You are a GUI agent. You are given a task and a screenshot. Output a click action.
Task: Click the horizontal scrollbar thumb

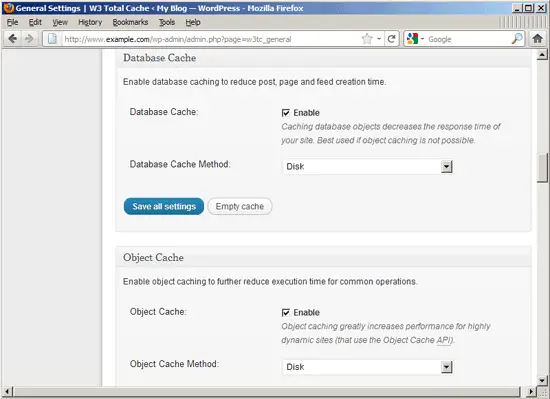coord(266,391)
